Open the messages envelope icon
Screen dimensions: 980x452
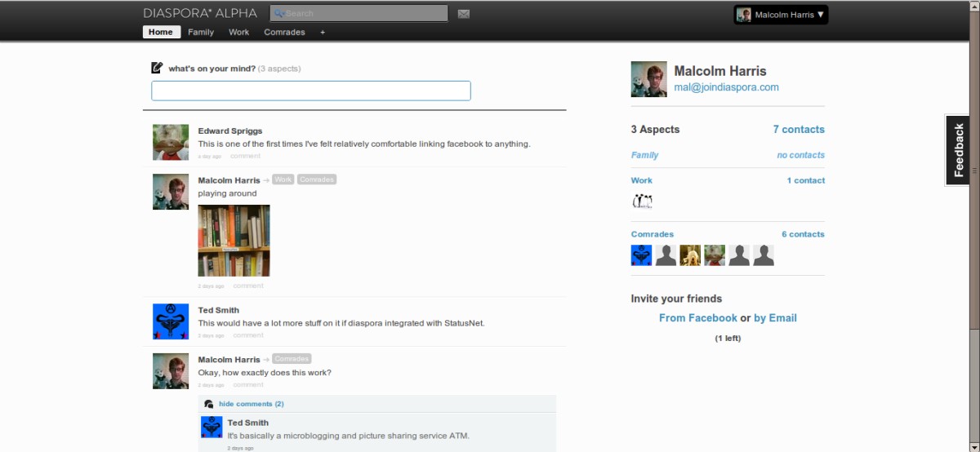[464, 14]
